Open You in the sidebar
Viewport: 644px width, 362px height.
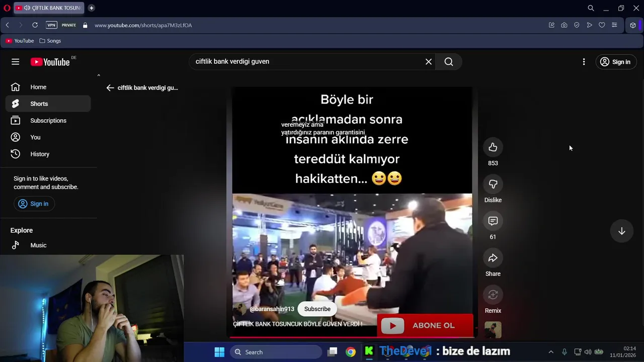[x=48, y=137]
